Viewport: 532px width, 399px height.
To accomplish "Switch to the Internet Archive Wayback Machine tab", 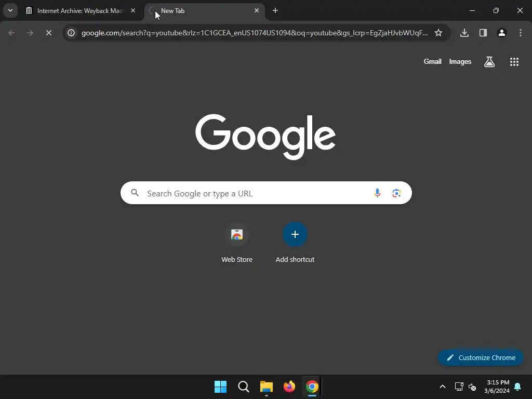I will click(x=81, y=10).
